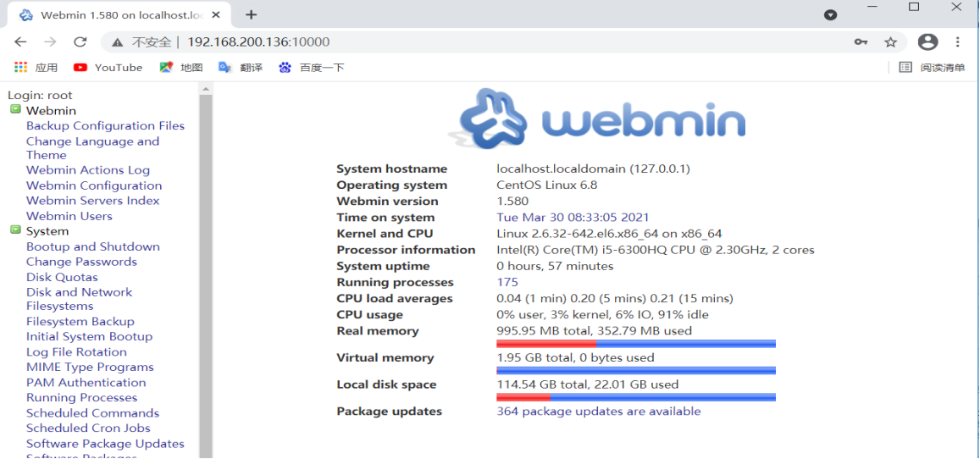Viewport: 980px width, 459px height.
Task: Open the Chrome profile avatar
Action: coord(928,41)
